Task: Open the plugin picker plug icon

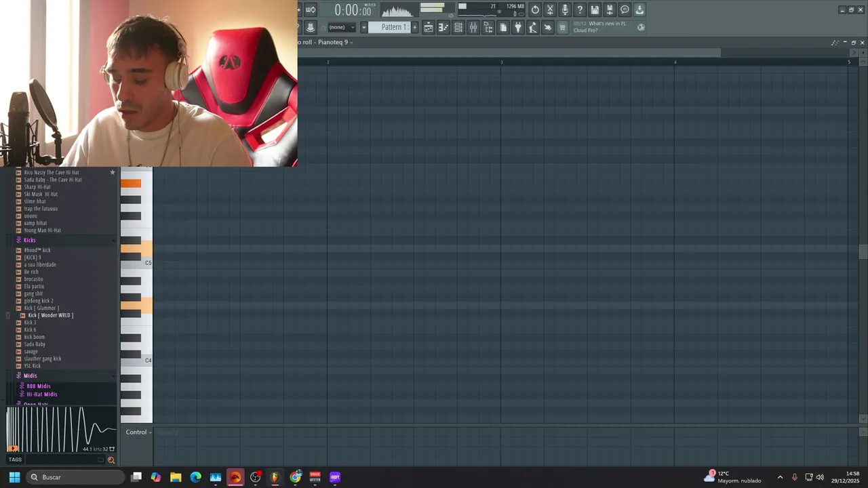Action: coord(518,27)
